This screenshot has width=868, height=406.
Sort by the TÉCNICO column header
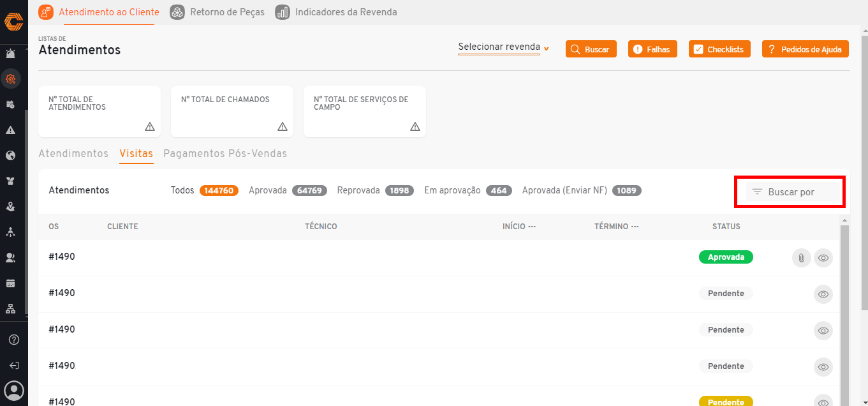(321, 227)
